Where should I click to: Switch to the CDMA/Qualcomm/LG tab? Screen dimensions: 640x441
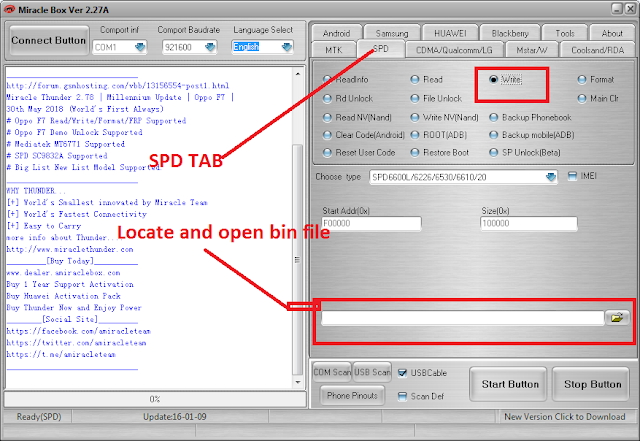click(454, 50)
